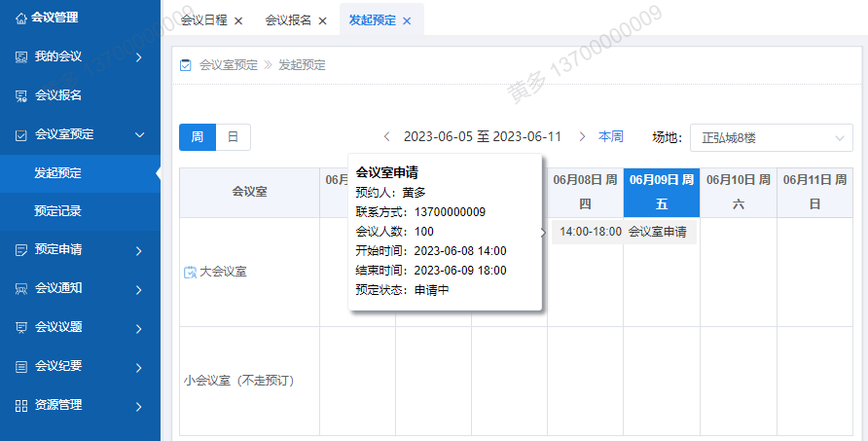The image size is (868, 441).
Task: Click the 会议纪要 sidebar icon
Action: tap(21, 367)
